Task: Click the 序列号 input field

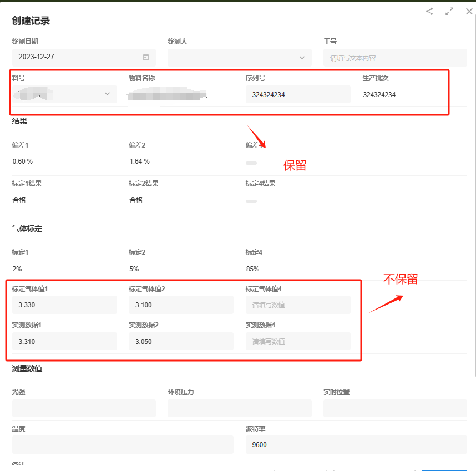Action: point(298,94)
